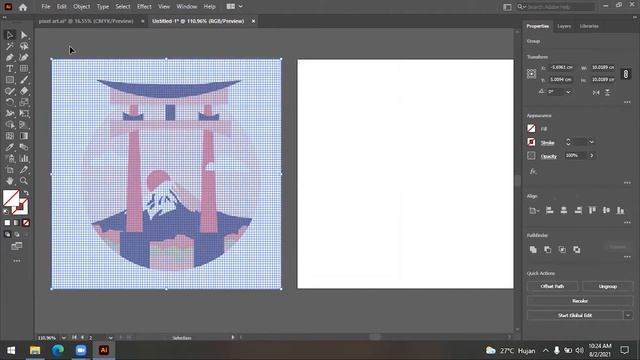640x360 pixels.
Task: Select the Rotate tool
Action: pyautogui.click(x=10, y=102)
